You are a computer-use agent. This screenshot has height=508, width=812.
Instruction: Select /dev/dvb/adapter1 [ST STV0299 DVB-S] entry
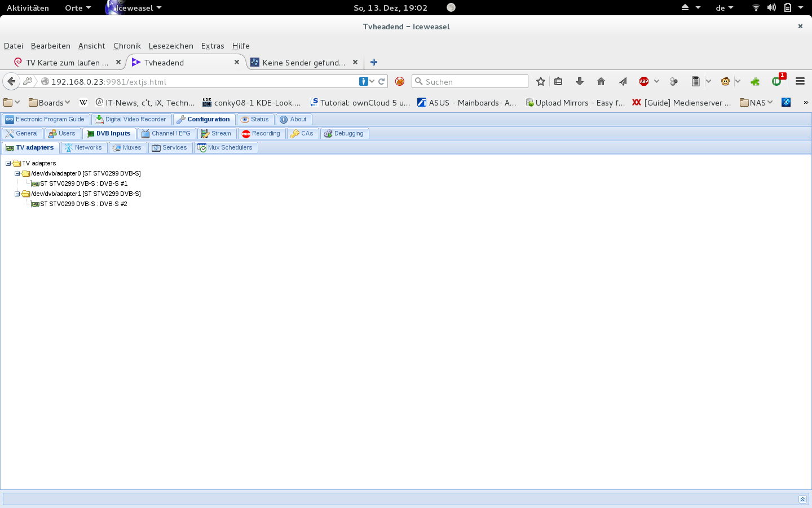86,194
